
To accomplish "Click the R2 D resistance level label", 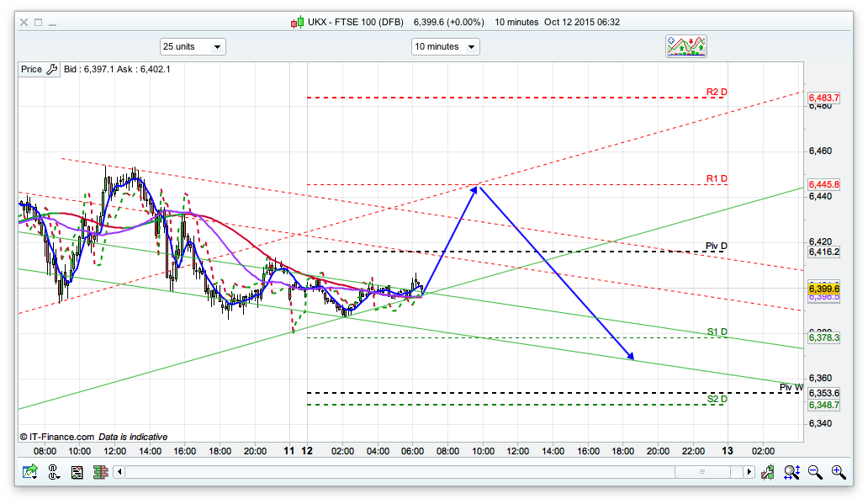I will (716, 92).
